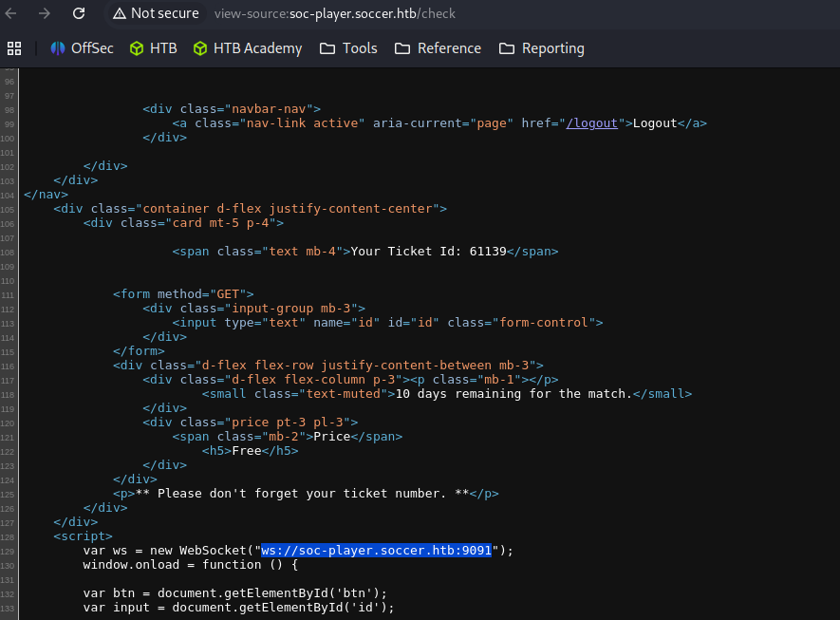Viewport: 840px width, 620px height.
Task: Open the HTB bookmark
Action: (x=153, y=48)
